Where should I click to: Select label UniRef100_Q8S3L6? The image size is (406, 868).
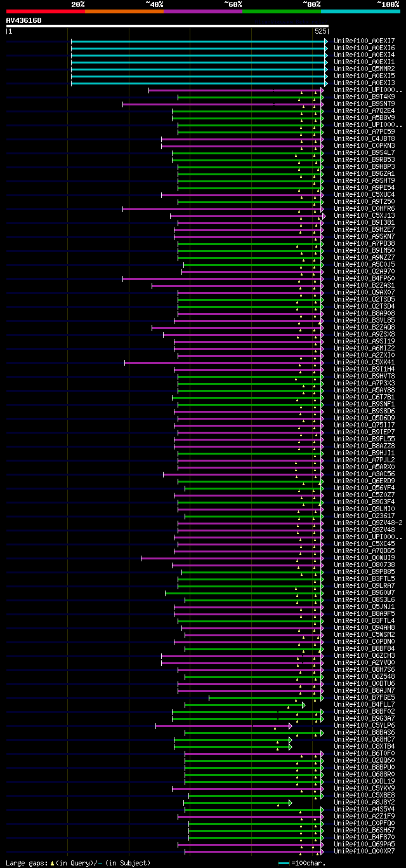click(364, 599)
